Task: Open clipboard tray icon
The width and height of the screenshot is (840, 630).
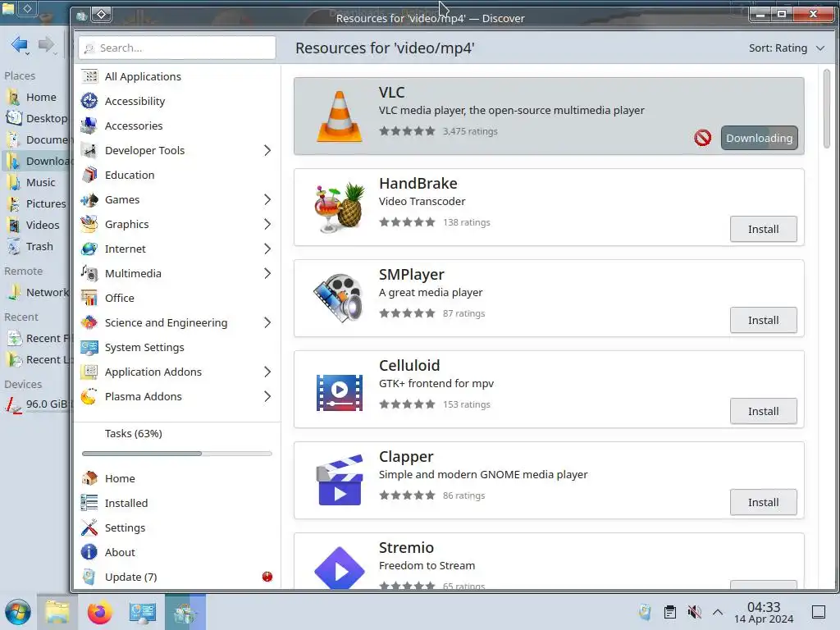Action: click(x=670, y=612)
